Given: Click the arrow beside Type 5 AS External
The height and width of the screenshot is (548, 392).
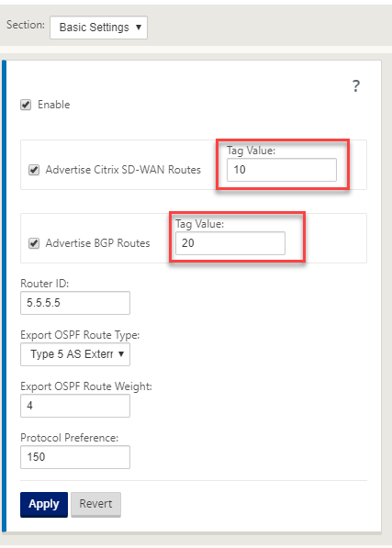Looking at the screenshot, I should coord(121,354).
